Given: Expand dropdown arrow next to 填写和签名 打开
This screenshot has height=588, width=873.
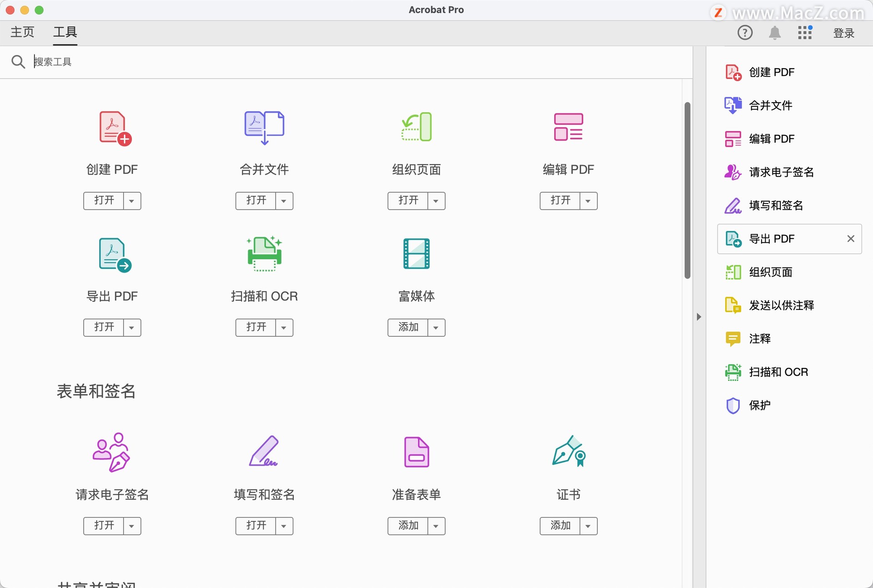Looking at the screenshot, I should click(x=284, y=526).
